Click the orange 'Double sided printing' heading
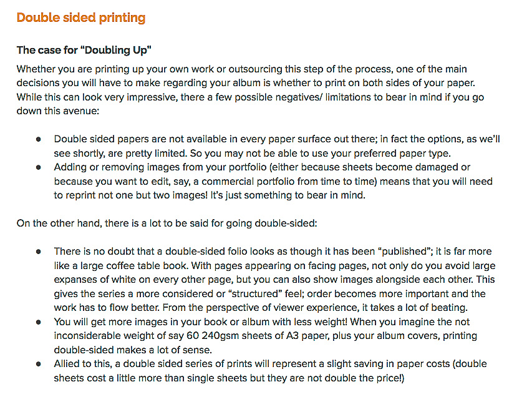 pyautogui.click(x=81, y=17)
